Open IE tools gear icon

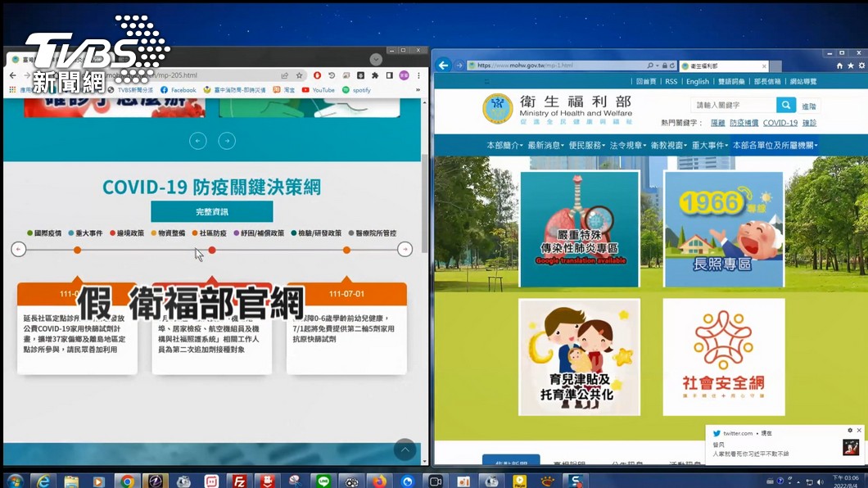click(x=861, y=66)
